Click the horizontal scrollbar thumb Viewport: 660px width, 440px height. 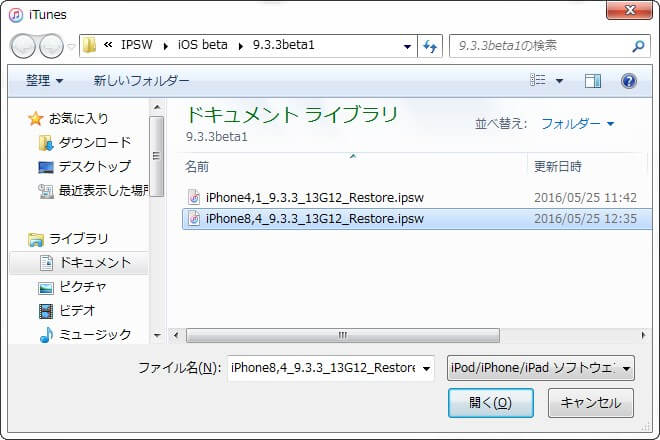[x=343, y=336]
